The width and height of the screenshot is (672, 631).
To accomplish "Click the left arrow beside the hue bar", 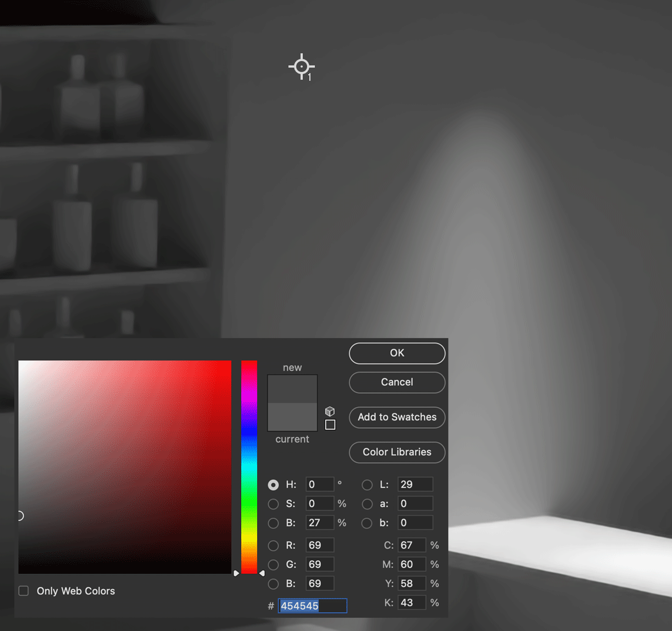I will coord(236,573).
